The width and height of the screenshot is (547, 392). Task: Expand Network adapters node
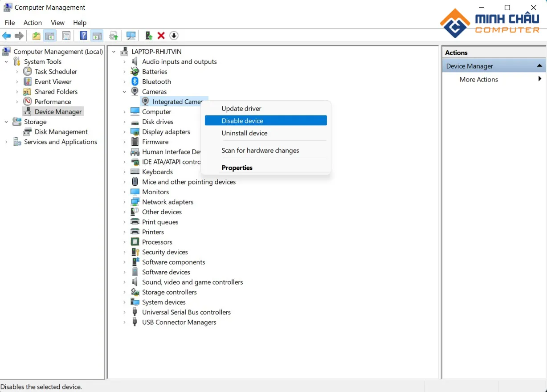[125, 202]
